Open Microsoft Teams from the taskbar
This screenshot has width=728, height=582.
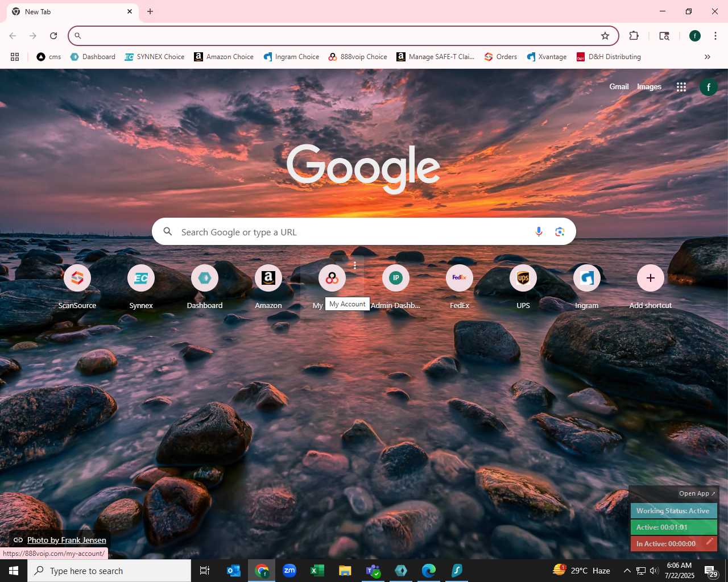point(373,571)
